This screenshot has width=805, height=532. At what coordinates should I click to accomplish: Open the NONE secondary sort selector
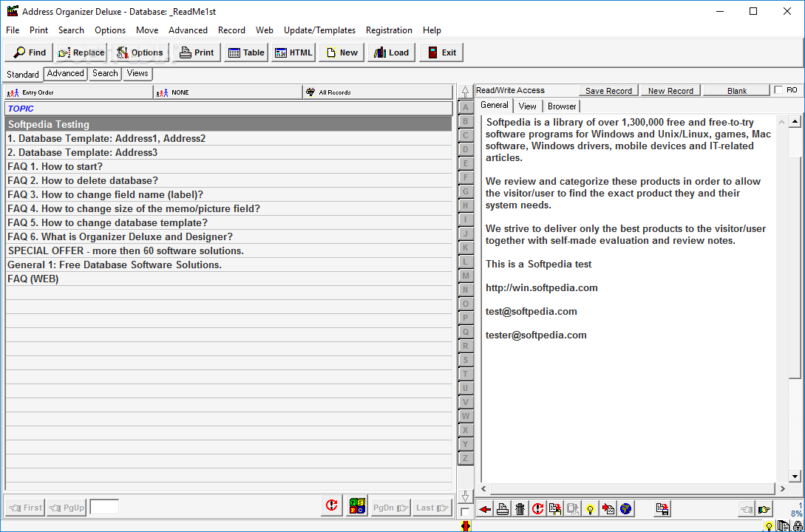pyautogui.click(x=228, y=92)
